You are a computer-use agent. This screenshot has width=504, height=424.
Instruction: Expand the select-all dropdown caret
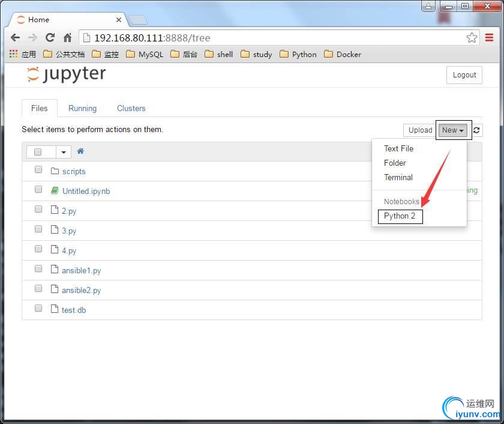(64, 152)
